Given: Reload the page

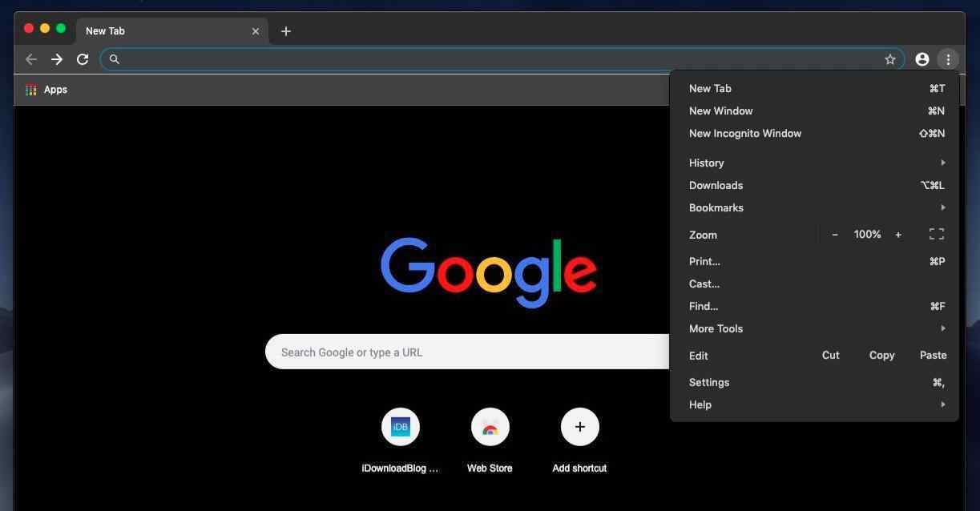Looking at the screenshot, I should coord(83,59).
